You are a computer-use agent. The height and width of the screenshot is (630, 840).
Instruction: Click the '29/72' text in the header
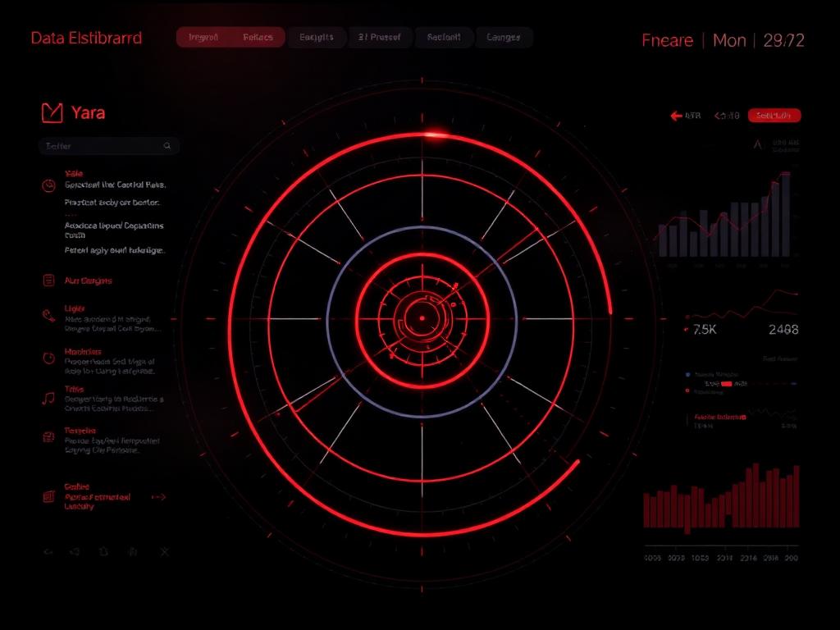point(783,40)
